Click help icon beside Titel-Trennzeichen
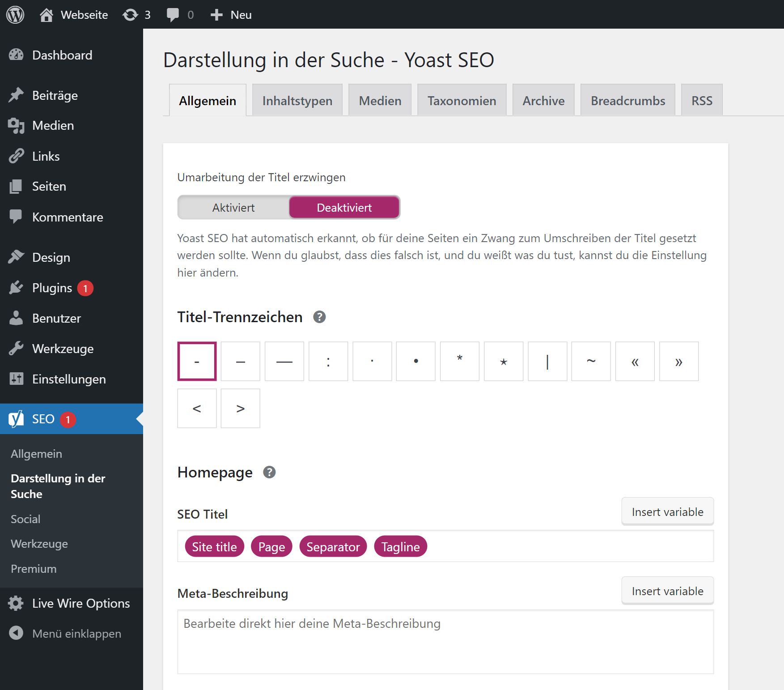Screen dimensions: 784x690 tap(319, 317)
